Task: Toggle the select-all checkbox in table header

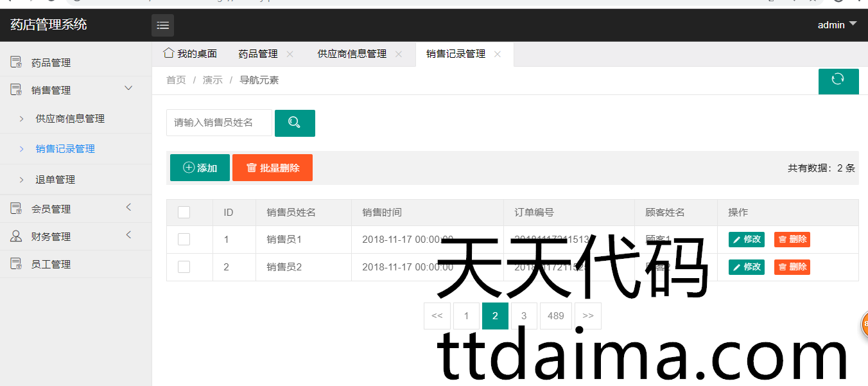Action: coord(184,213)
